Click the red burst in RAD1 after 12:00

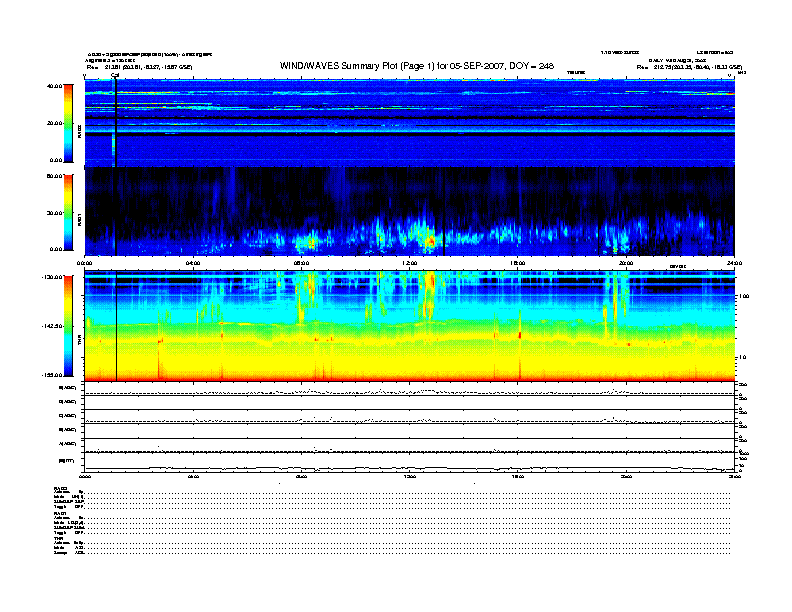[x=430, y=241]
